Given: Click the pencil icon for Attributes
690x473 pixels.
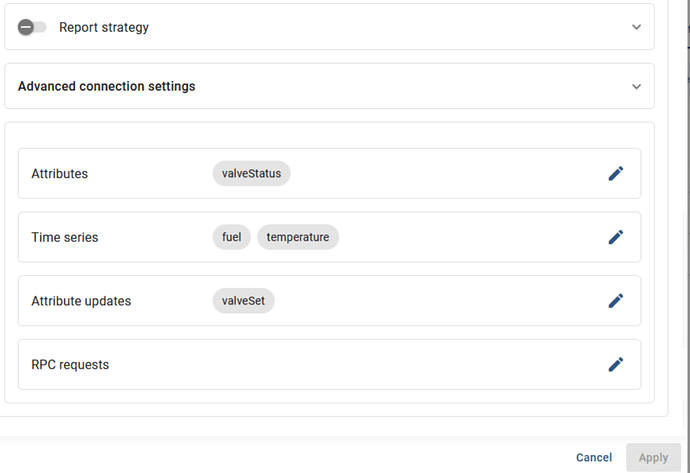Looking at the screenshot, I should 616,174.
